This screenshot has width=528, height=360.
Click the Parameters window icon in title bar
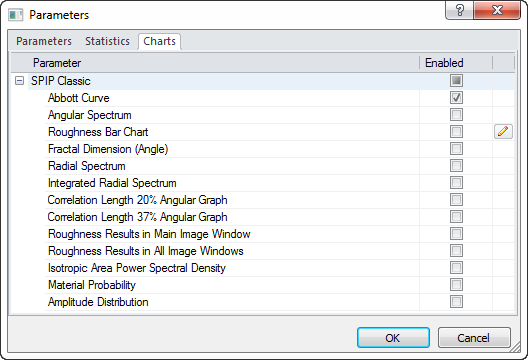(x=15, y=15)
